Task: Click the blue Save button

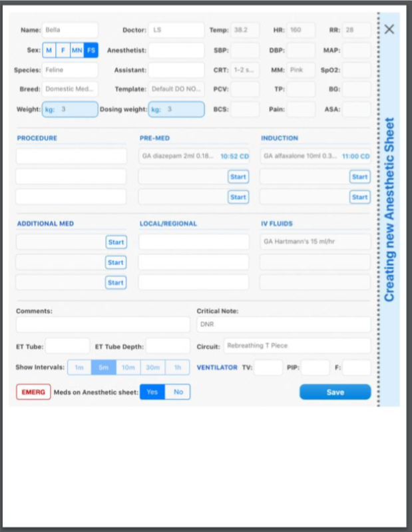Action: [335, 392]
